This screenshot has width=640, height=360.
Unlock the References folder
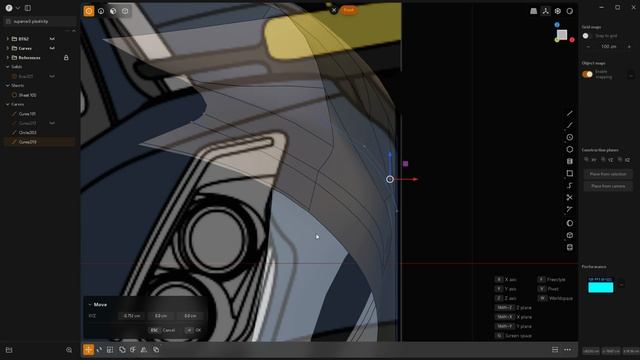[66, 58]
